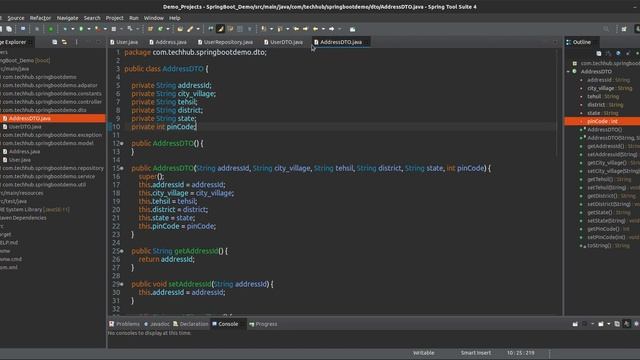Click Collapse All in Package Explorer

[55, 42]
